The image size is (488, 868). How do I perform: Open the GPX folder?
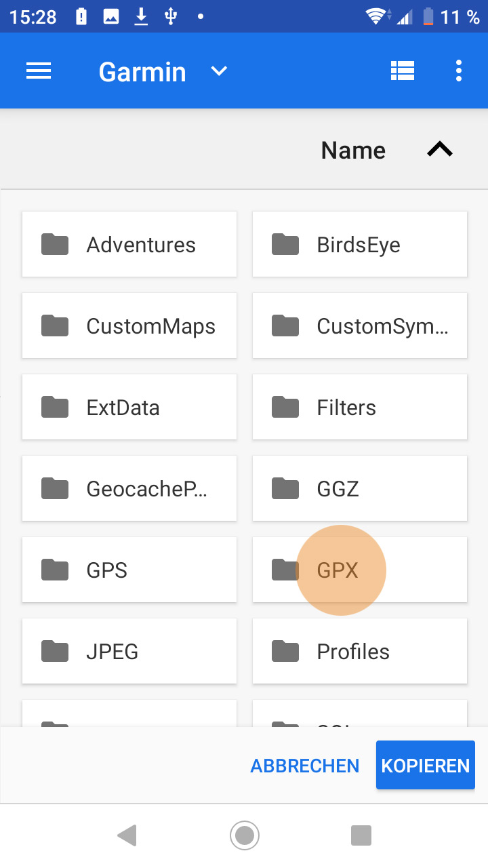(x=360, y=570)
